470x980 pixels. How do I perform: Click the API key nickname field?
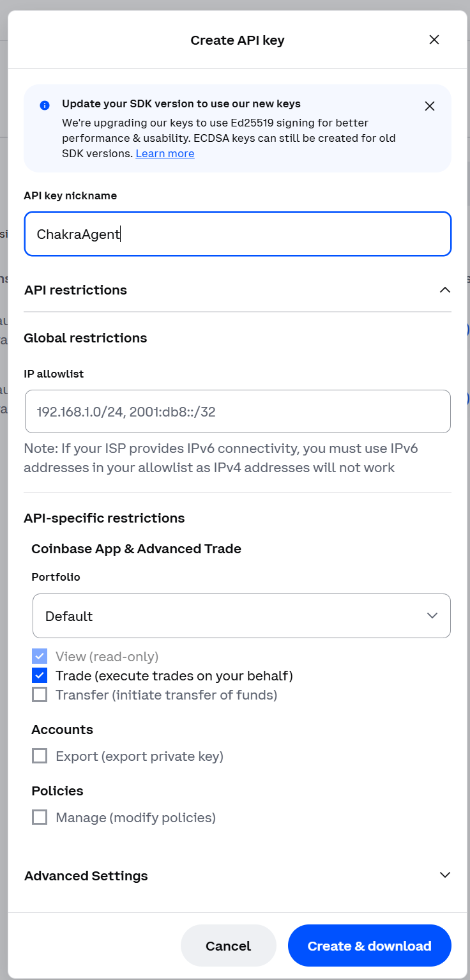[238, 234]
